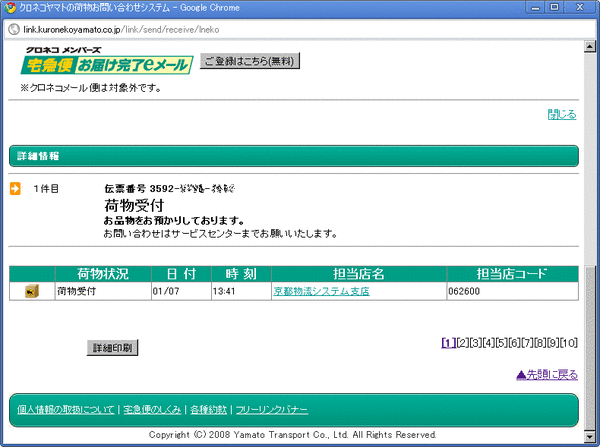This screenshot has width=600, height=447.
Task: Open the 京都物流システム支店 link
Action: click(x=321, y=291)
